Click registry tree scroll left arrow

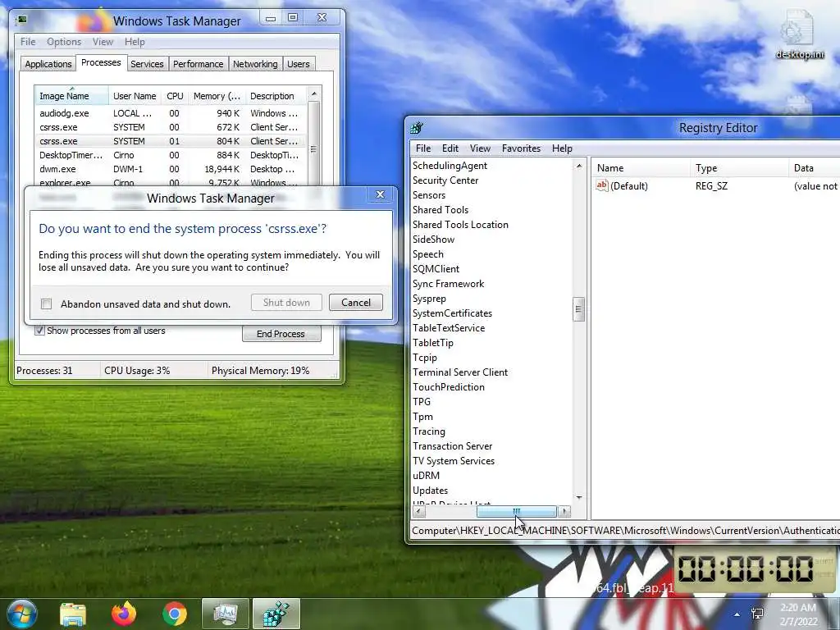point(419,512)
